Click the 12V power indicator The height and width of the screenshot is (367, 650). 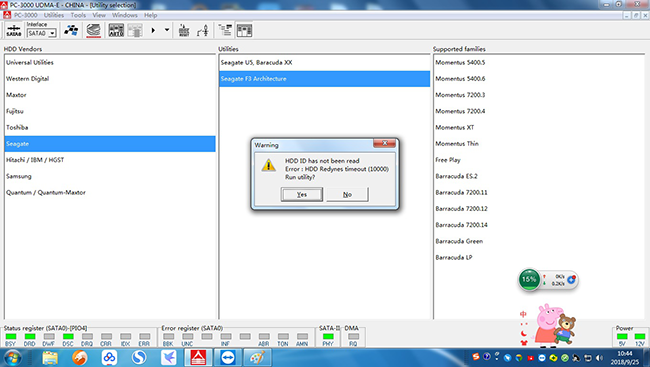[x=640, y=339]
